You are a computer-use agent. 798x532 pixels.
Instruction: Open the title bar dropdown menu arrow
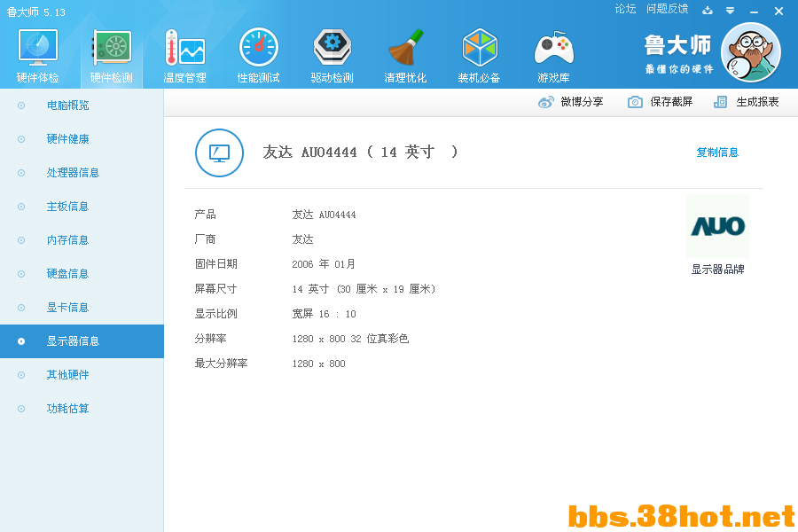tap(730, 11)
